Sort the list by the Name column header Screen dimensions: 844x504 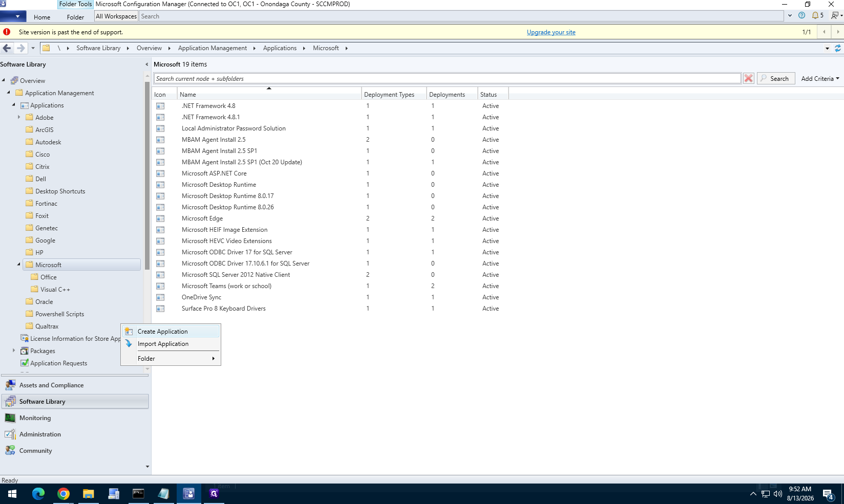point(269,94)
